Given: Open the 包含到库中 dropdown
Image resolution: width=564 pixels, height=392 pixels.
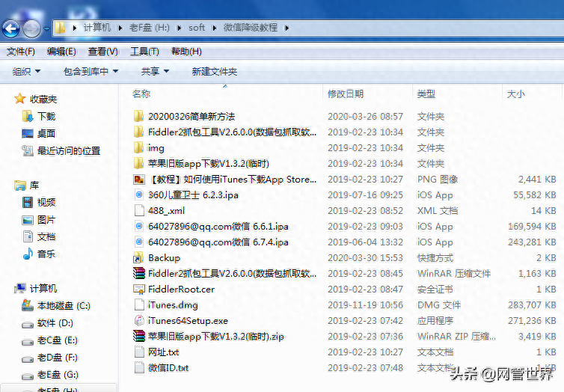Looking at the screenshot, I should (91, 72).
